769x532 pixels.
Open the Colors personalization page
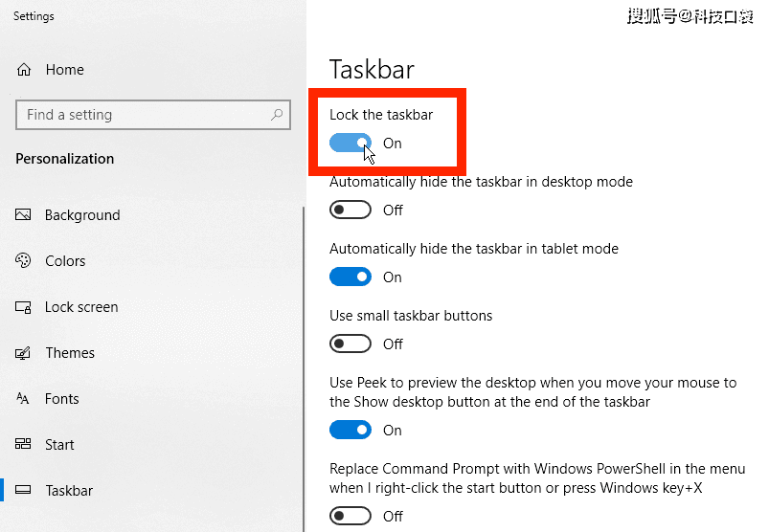65,261
